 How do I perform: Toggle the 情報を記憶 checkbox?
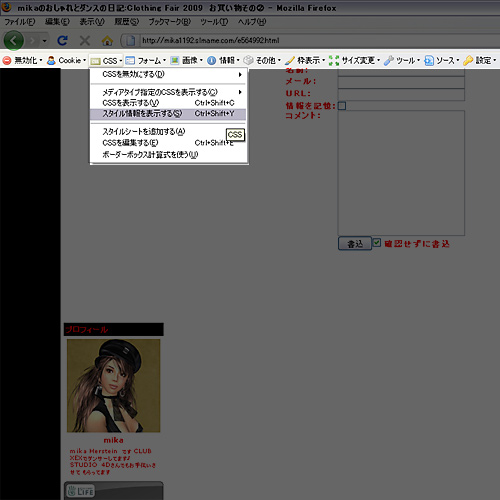click(342, 106)
